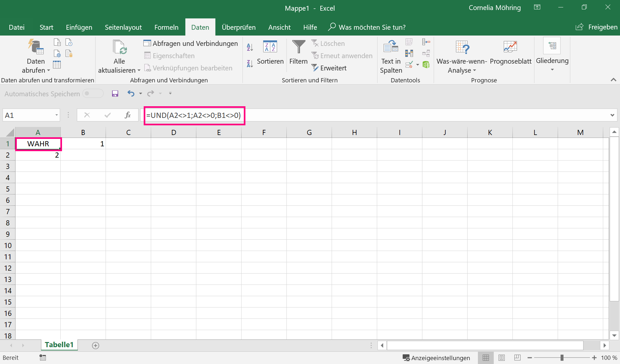The image size is (620, 364).
Task: Click sort descending Z-A icon
Action: pyautogui.click(x=250, y=64)
